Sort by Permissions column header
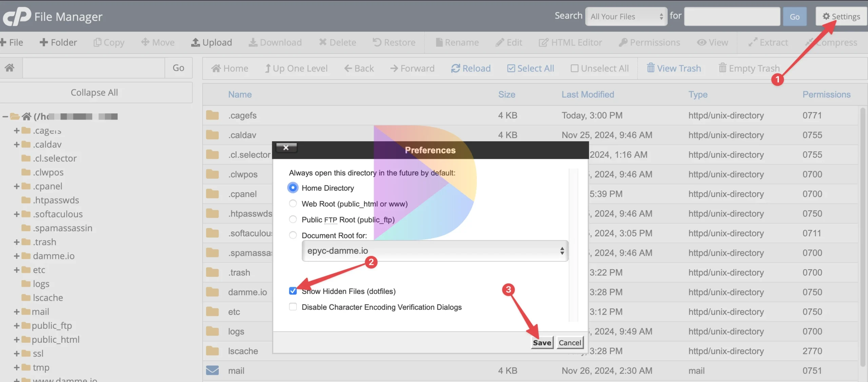This screenshot has height=382, width=868. tap(826, 94)
